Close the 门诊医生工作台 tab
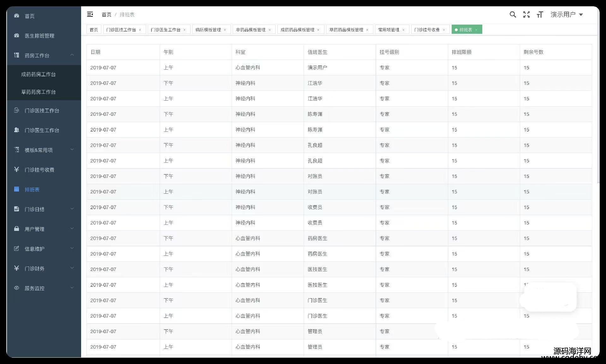 185,30
